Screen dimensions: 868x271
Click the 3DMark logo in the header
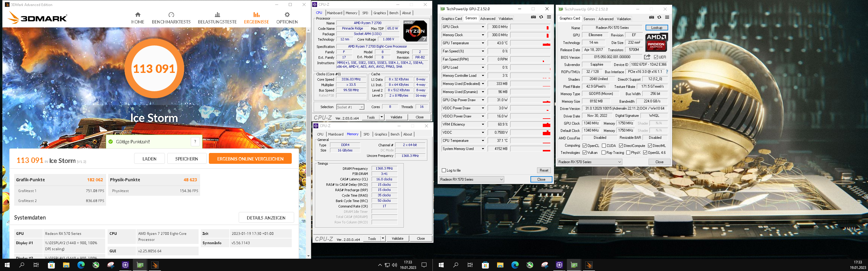tap(38, 18)
